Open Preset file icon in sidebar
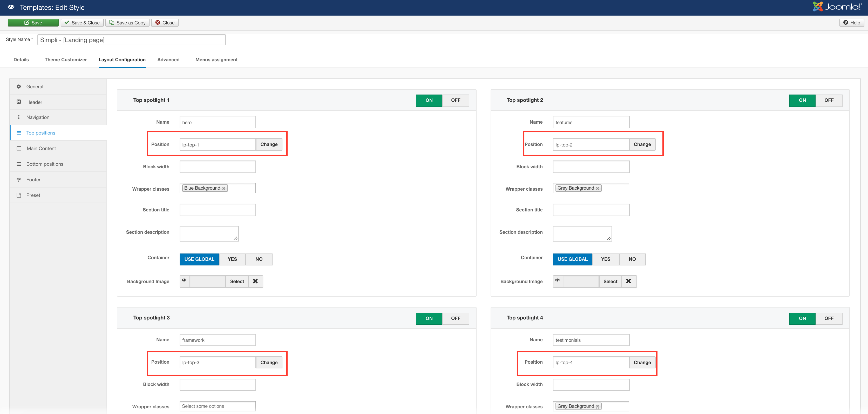The image size is (868, 414). click(19, 195)
